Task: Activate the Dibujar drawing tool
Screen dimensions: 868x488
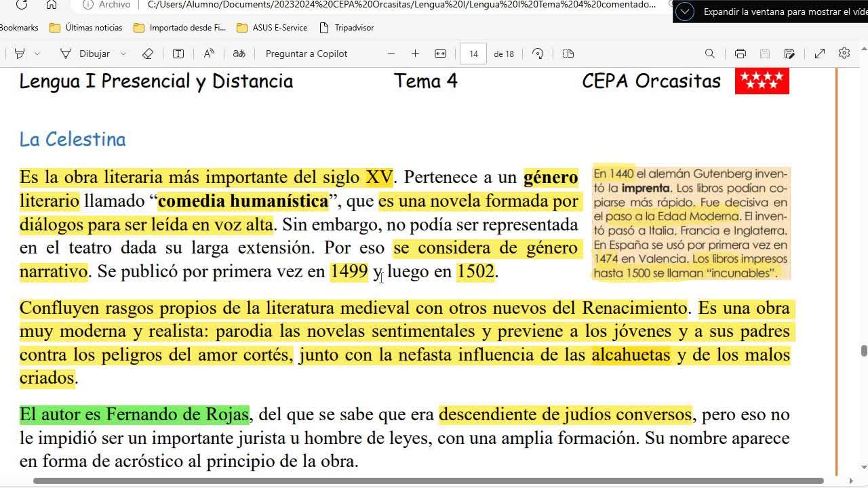Action: click(85, 54)
